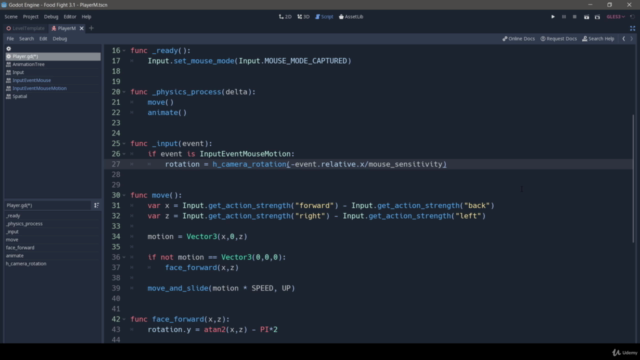Open the Editor menu
Image resolution: width=640 pixels, height=360 pixels.
(x=70, y=17)
